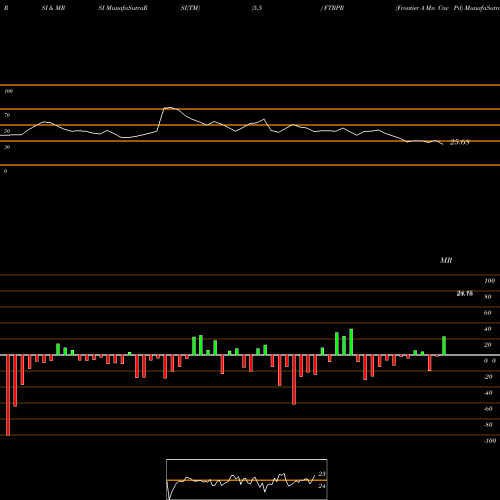Select the FTRPR ticker text in header
The image size is (500, 500).
334,8
